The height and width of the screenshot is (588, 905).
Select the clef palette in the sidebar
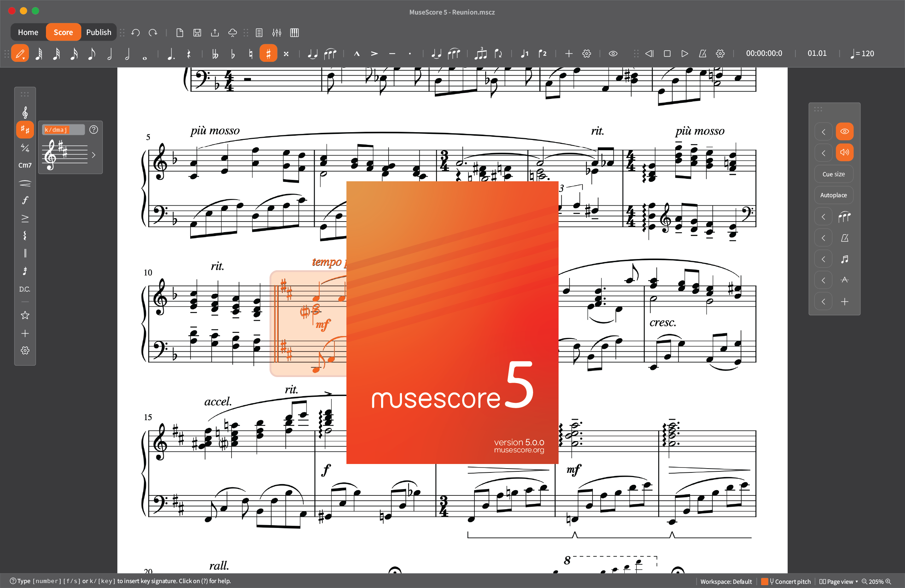25,112
